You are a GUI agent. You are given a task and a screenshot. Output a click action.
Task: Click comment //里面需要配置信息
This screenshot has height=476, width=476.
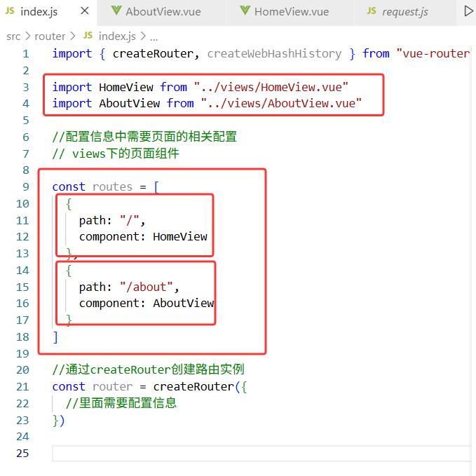tap(121, 403)
